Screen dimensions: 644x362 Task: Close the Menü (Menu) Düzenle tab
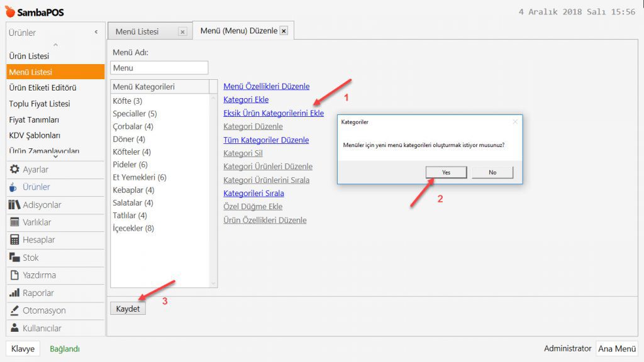pyautogui.click(x=284, y=31)
